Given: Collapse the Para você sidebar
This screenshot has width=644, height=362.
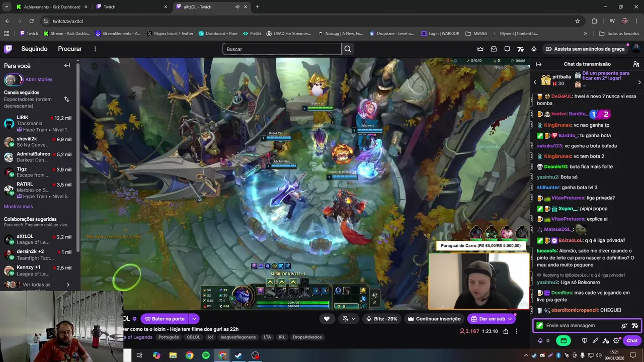Looking at the screenshot, I should [67, 65].
